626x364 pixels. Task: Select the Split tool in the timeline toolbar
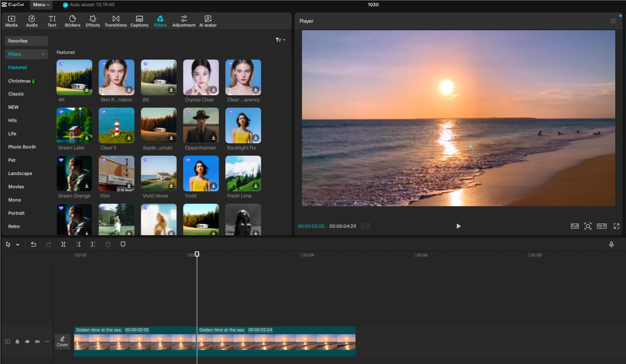[63, 244]
